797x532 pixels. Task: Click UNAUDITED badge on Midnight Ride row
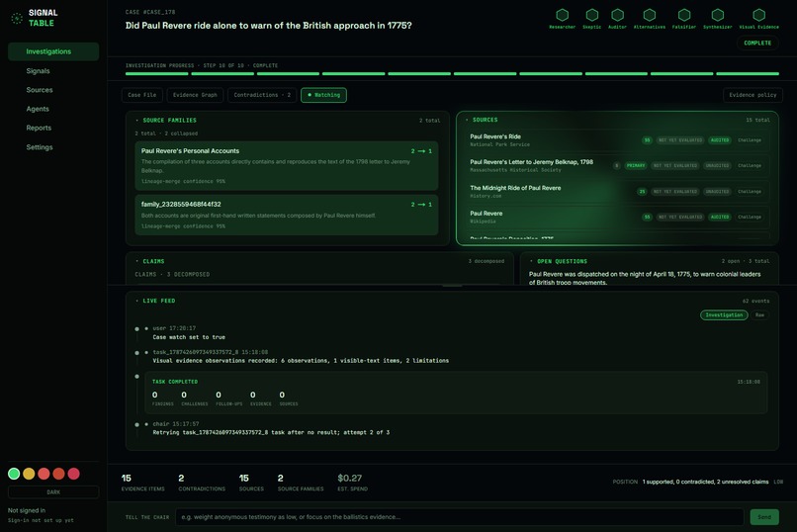click(717, 192)
